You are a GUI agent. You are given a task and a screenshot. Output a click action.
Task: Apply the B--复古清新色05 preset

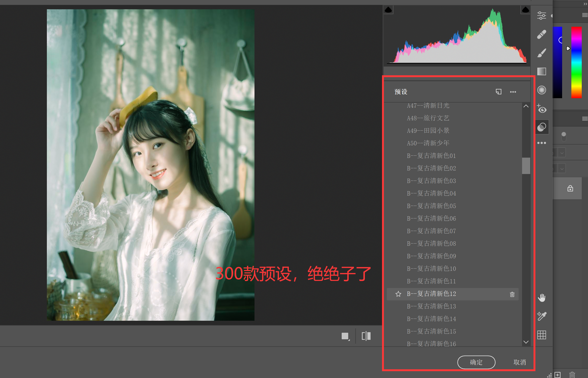coord(431,206)
